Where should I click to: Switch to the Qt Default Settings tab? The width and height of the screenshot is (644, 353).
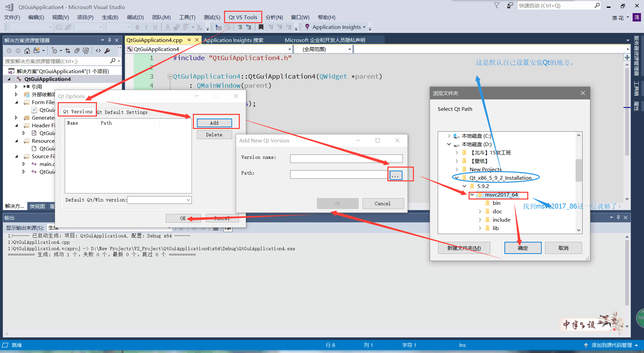(122, 112)
